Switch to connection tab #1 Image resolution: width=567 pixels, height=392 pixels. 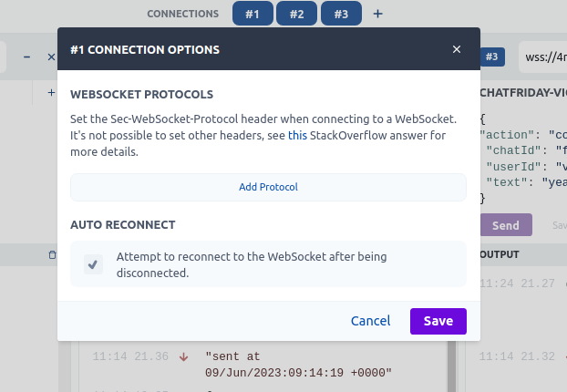(x=253, y=14)
